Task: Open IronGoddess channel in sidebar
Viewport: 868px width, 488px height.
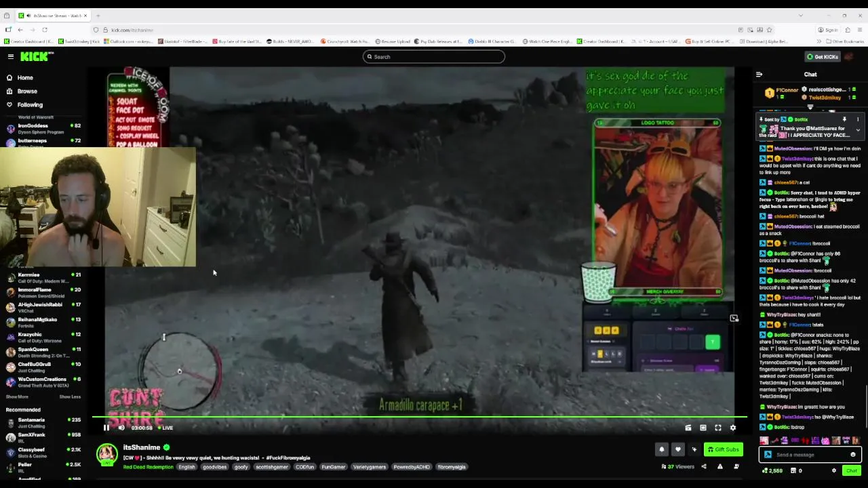Action: coord(43,129)
